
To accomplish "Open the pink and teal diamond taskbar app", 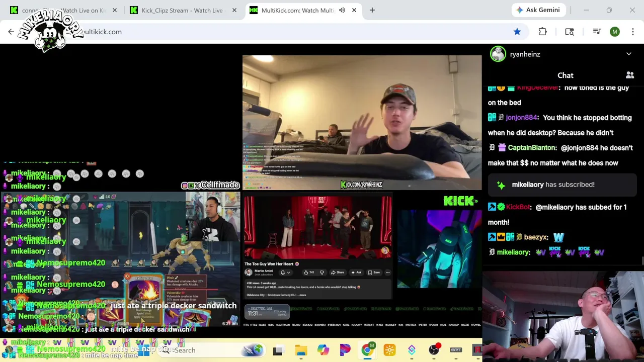I will (412, 350).
